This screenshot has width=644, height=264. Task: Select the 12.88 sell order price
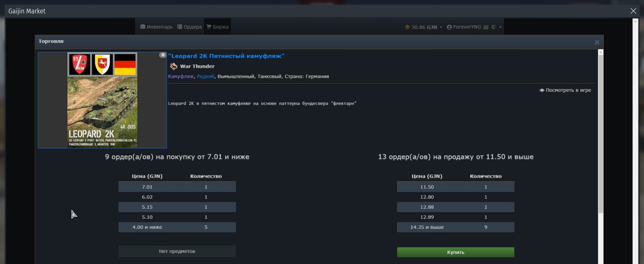coord(427,207)
